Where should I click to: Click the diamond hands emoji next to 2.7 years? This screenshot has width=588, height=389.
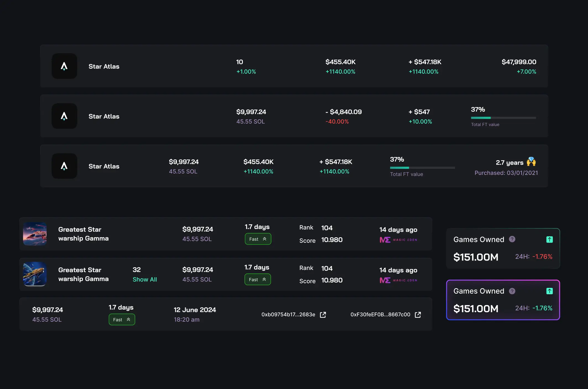531,162
